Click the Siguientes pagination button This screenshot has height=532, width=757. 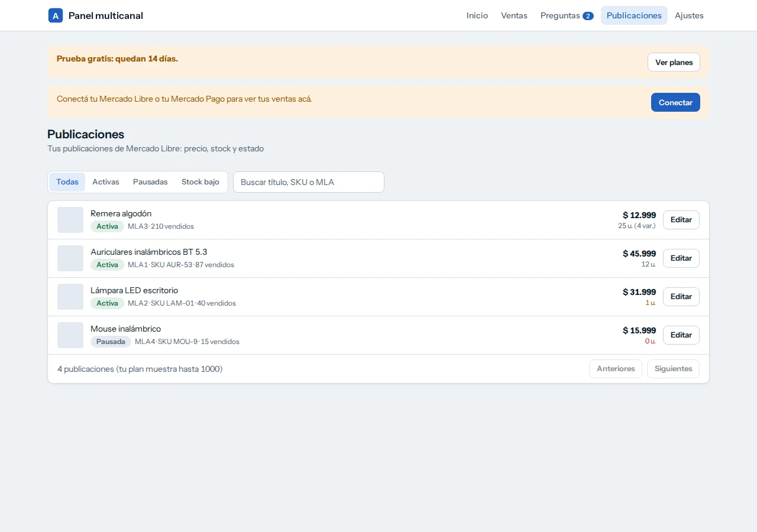(x=673, y=369)
